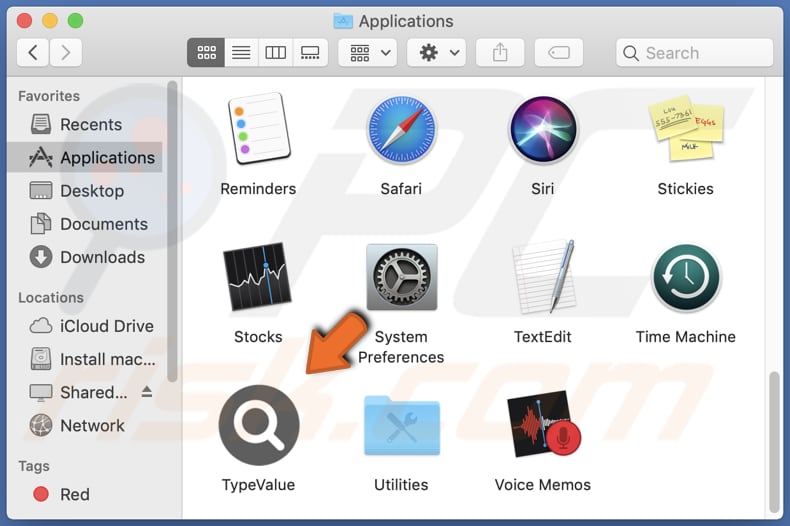Open the Stocks app icon
The height and width of the screenshot is (526, 790).
pos(258,277)
